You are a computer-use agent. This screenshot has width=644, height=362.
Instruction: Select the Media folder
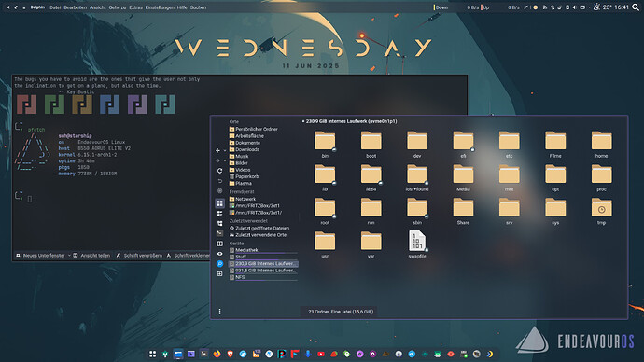coord(463,178)
